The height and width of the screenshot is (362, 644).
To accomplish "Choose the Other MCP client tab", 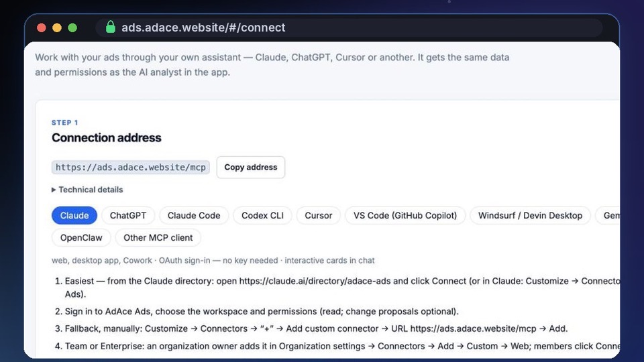I will point(158,237).
